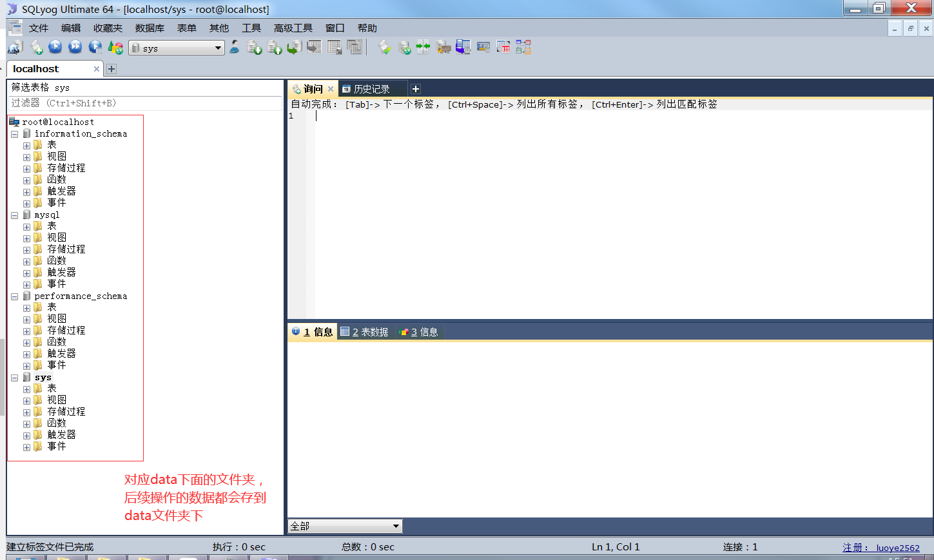This screenshot has height=560, width=934.
Task: Open the 文件 menu
Action: click(x=39, y=28)
